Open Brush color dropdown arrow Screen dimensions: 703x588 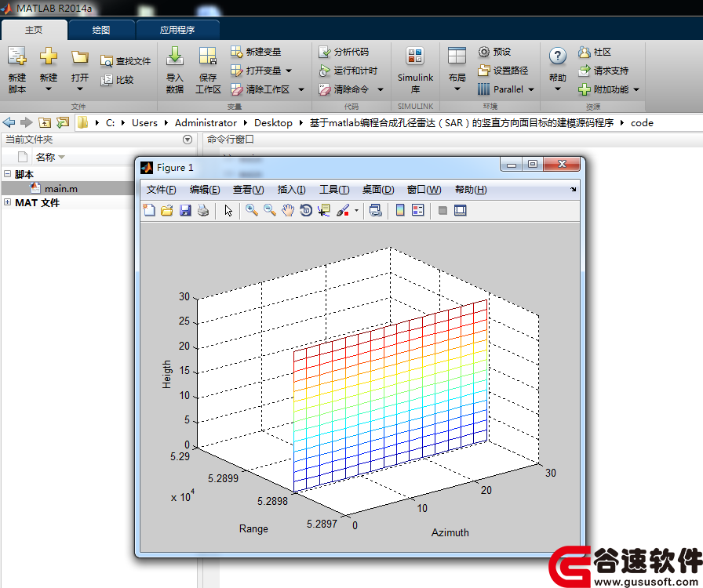point(356,210)
